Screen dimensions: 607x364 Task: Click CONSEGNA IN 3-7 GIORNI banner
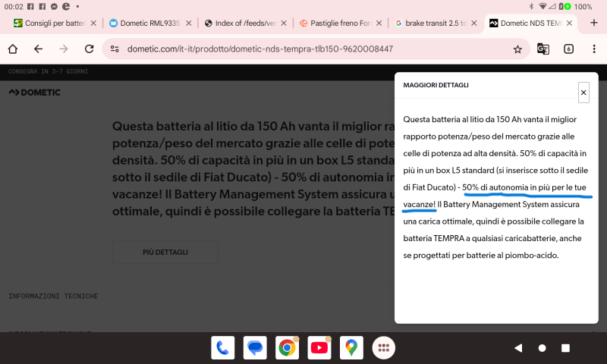pyautogui.click(x=48, y=71)
